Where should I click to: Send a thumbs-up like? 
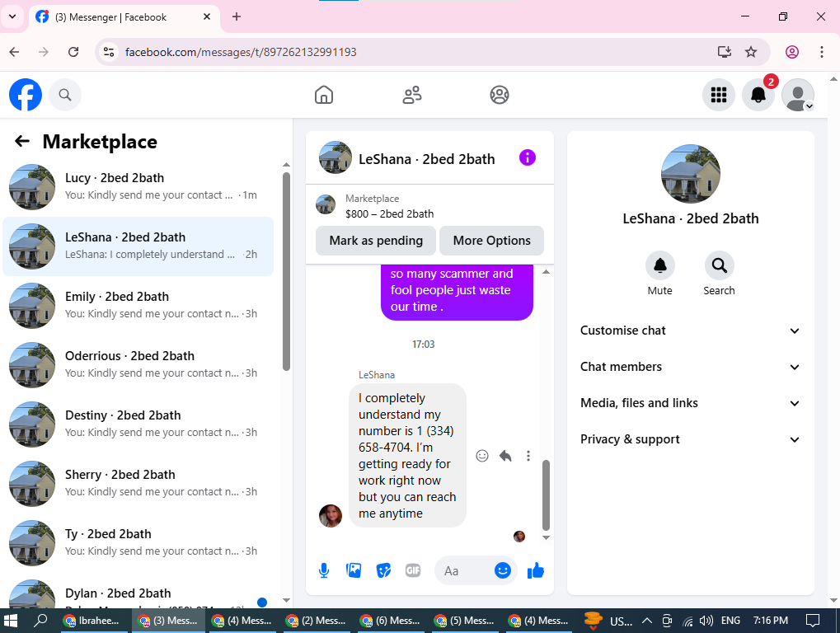pos(535,571)
